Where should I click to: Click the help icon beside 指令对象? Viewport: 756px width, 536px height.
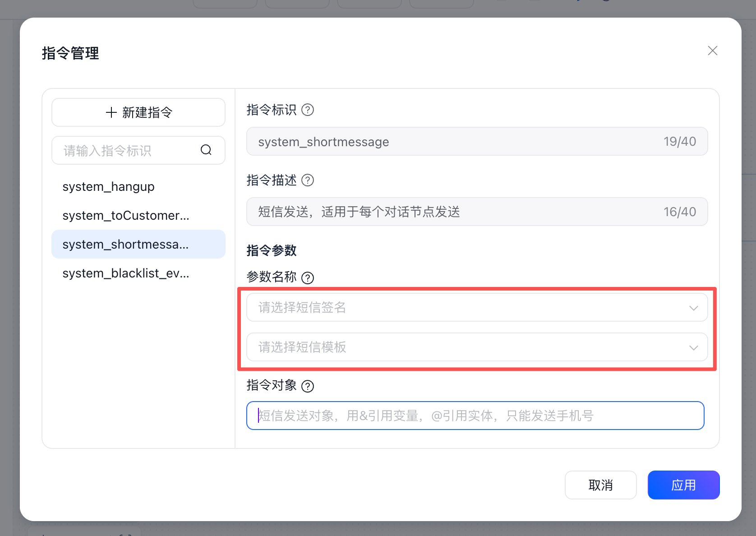308,386
